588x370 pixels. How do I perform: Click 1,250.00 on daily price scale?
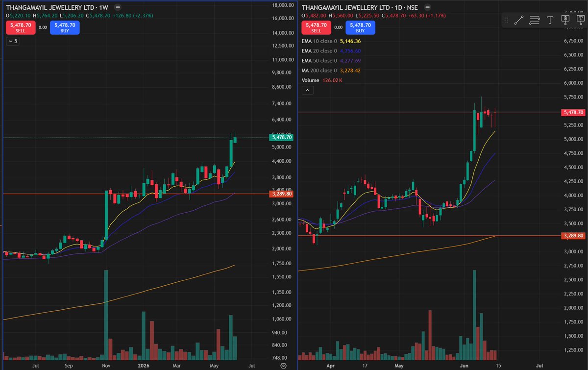pyautogui.click(x=574, y=350)
